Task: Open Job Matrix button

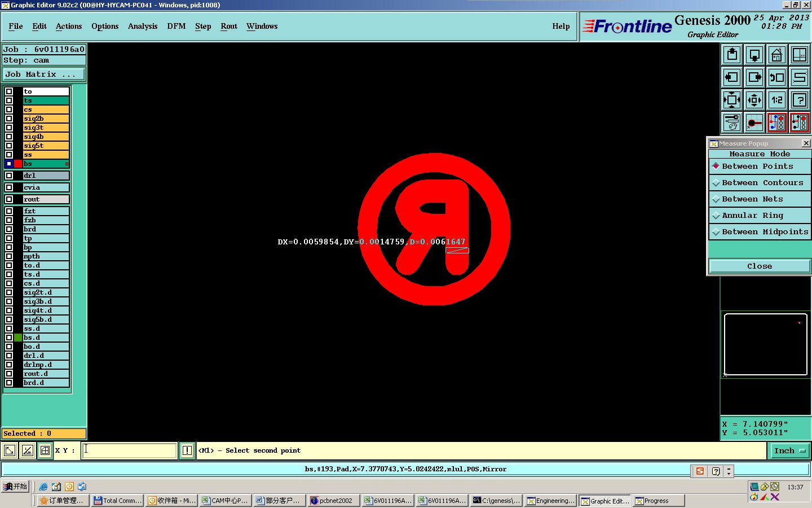Action: [x=44, y=75]
